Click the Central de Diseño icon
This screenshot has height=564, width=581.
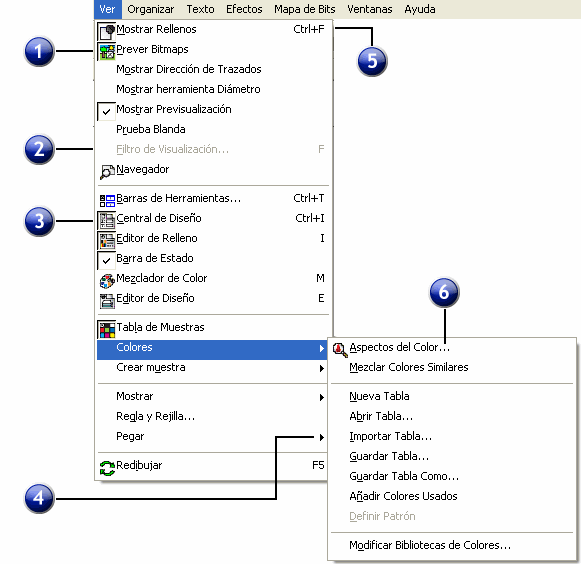[107, 220]
